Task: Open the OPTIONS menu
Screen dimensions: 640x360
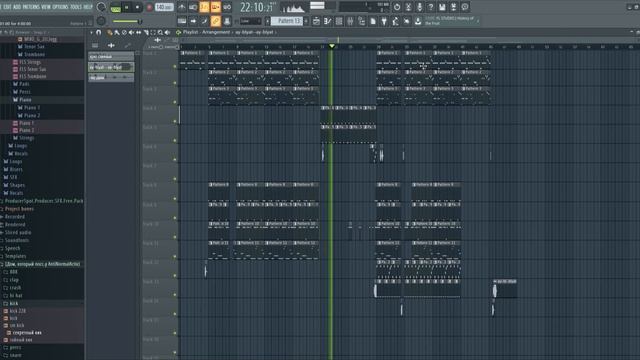Action: tap(61, 7)
